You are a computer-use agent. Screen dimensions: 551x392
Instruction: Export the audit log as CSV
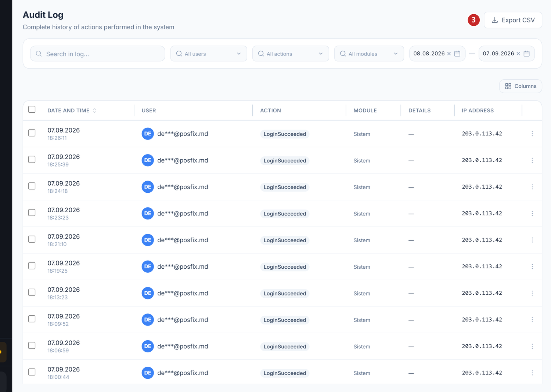513,20
